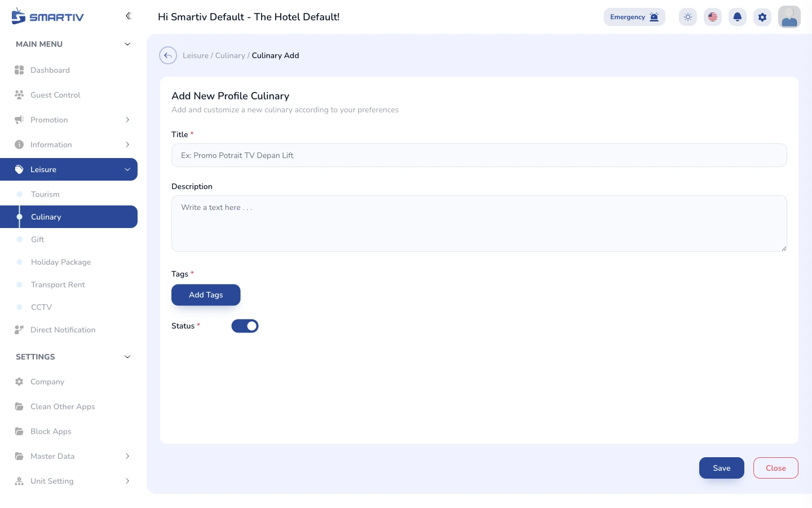
Task: Open Clean Other Apps item
Action: (x=69, y=406)
